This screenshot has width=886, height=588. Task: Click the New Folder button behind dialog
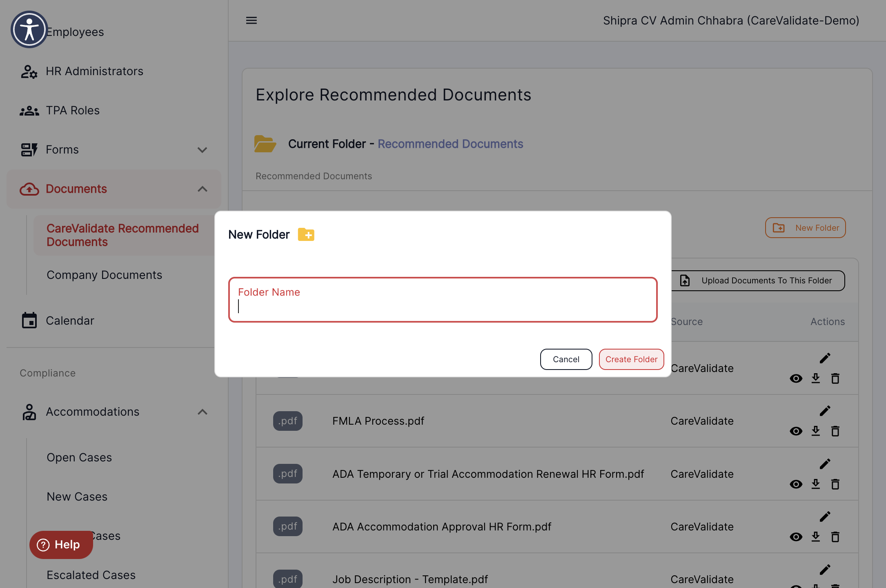805,228
